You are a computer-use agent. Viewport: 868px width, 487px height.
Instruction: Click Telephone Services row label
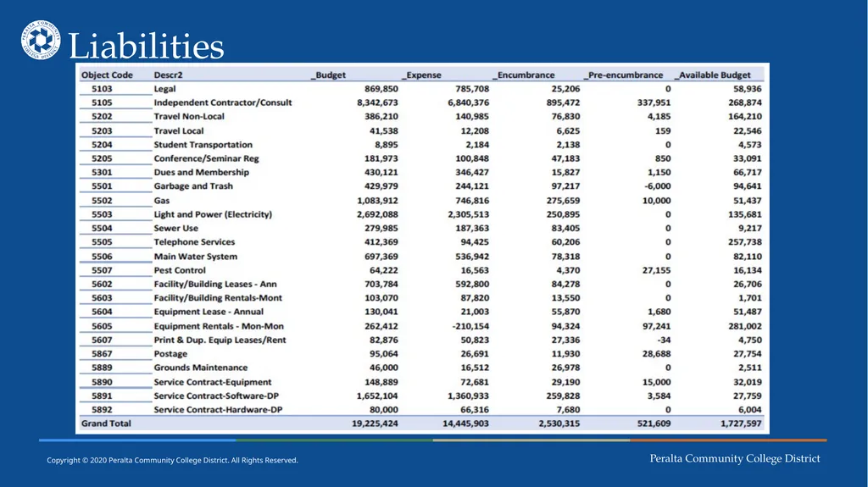[x=194, y=242]
